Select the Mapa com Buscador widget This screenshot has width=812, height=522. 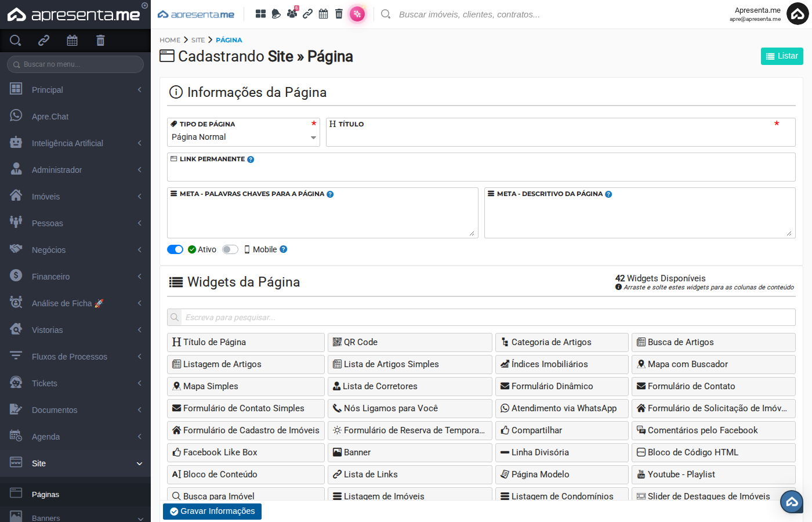(x=713, y=364)
